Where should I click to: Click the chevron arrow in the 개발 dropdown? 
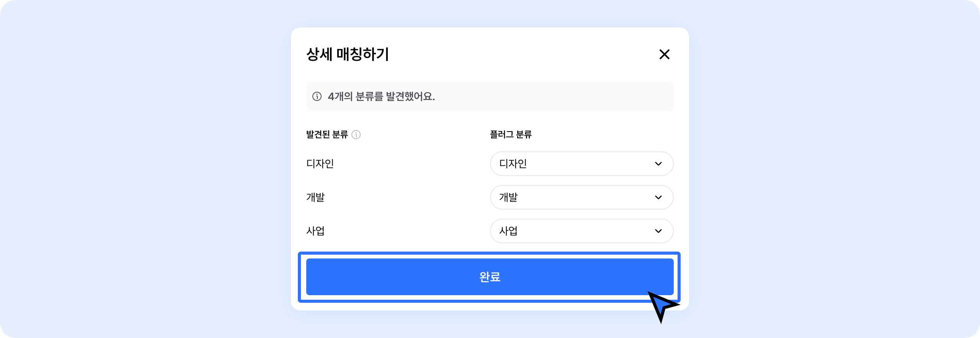pyautogui.click(x=658, y=197)
